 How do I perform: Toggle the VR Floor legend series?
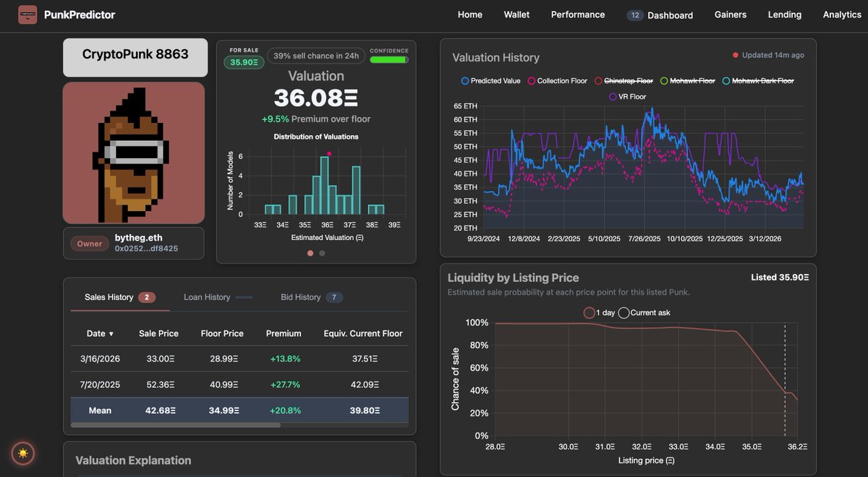pos(627,96)
